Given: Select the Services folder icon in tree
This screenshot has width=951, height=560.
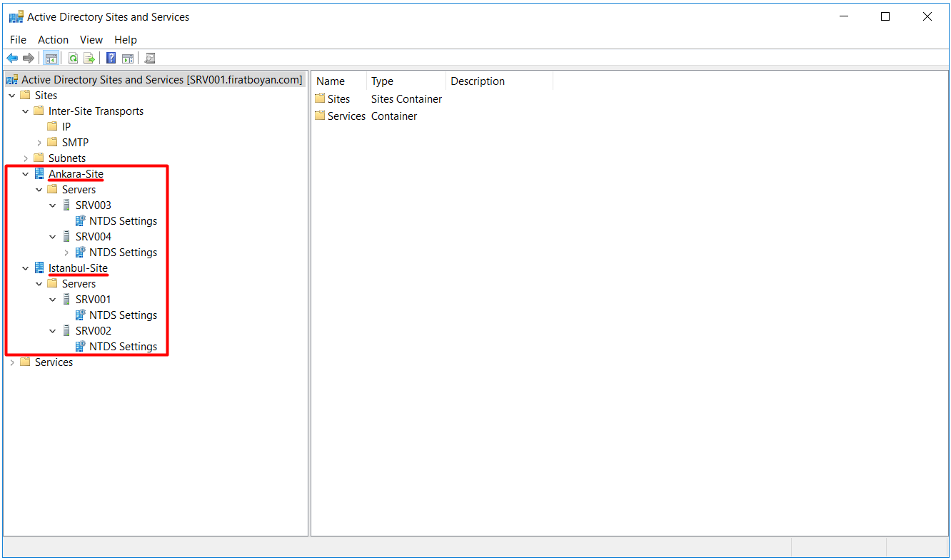Looking at the screenshot, I should coord(26,362).
